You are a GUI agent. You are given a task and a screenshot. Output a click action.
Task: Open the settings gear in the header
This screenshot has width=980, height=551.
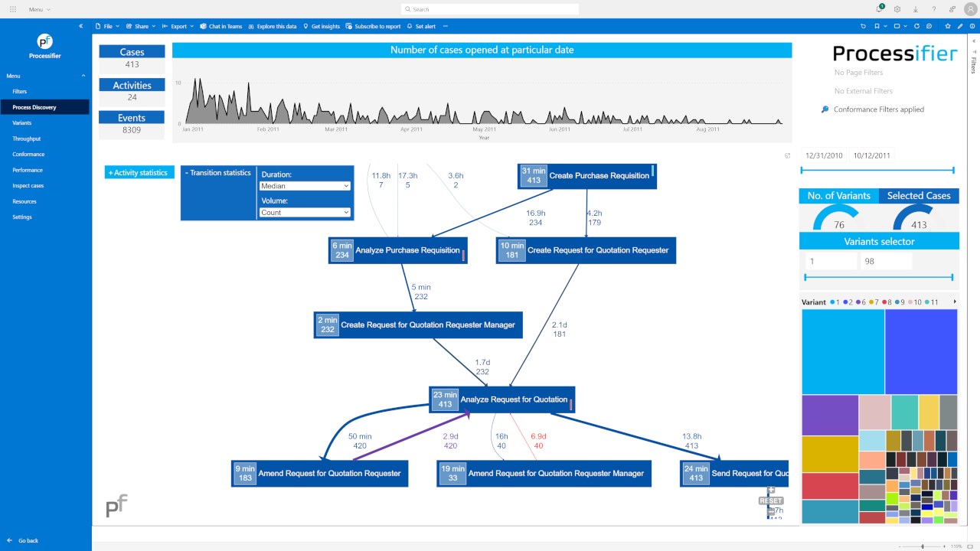897,9
